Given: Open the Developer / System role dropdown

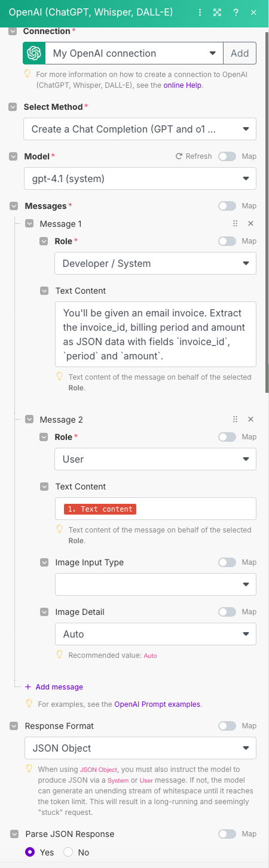Looking at the screenshot, I should pyautogui.click(x=155, y=263).
